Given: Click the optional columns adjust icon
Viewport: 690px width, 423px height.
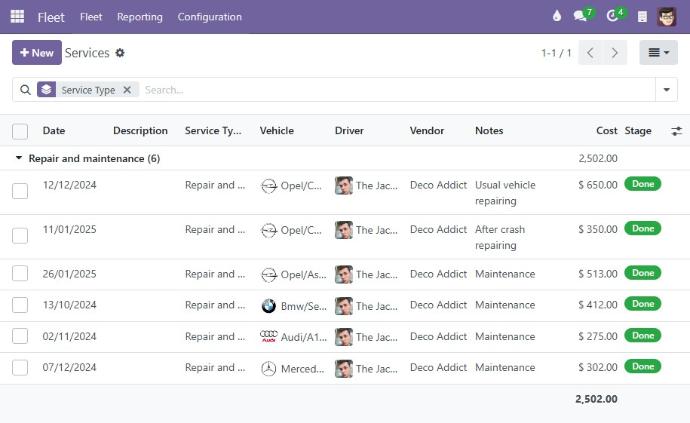Looking at the screenshot, I should click(676, 131).
